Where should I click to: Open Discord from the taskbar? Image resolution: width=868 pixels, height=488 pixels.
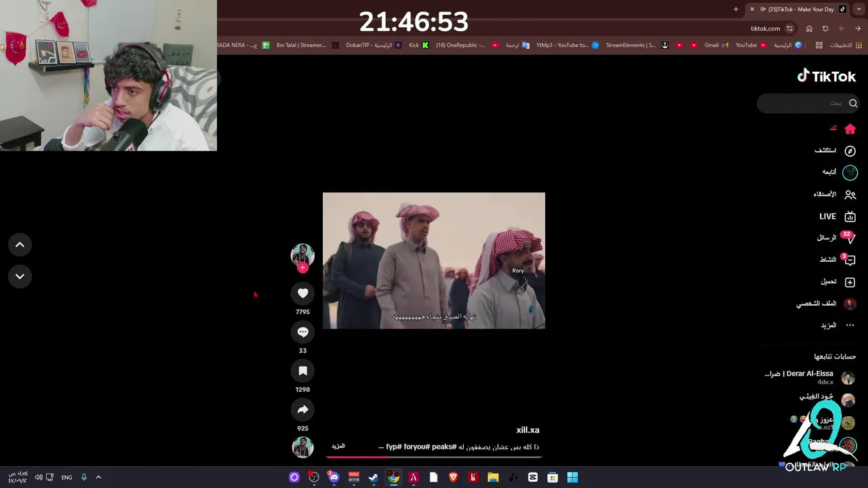[334, 477]
